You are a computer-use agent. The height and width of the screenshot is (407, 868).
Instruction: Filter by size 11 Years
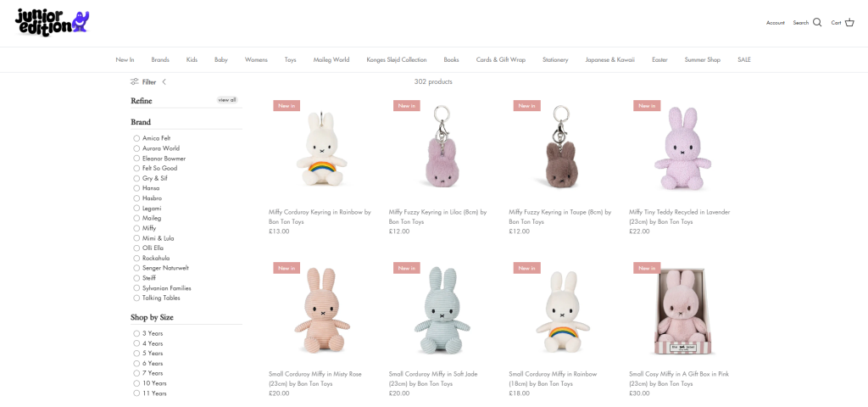click(x=150, y=393)
